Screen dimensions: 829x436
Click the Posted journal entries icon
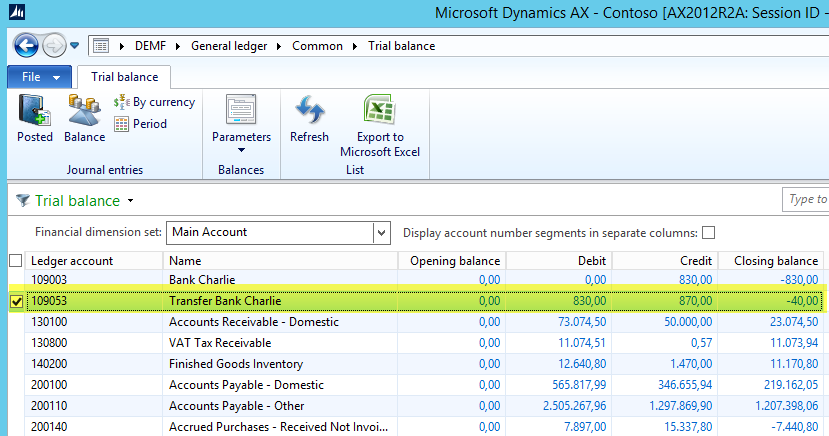coord(34,112)
